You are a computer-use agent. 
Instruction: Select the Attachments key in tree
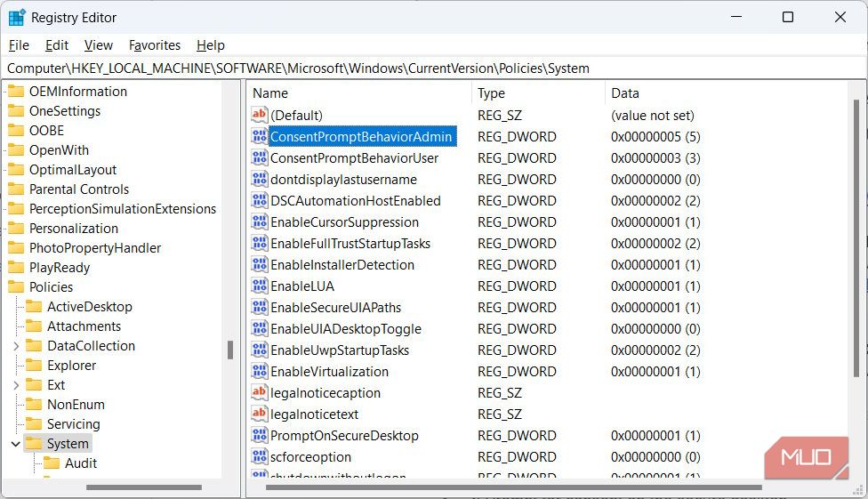(x=84, y=326)
